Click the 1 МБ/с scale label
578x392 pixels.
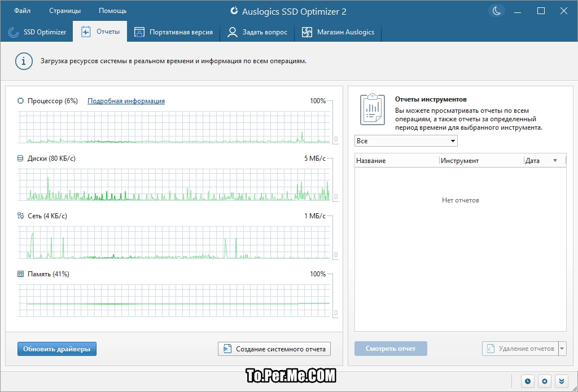315,216
